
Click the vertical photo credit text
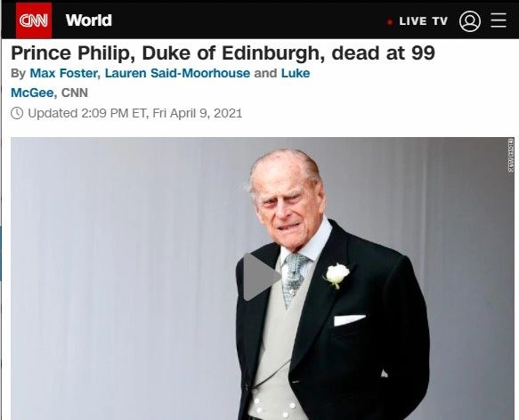click(x=511, y=155)
